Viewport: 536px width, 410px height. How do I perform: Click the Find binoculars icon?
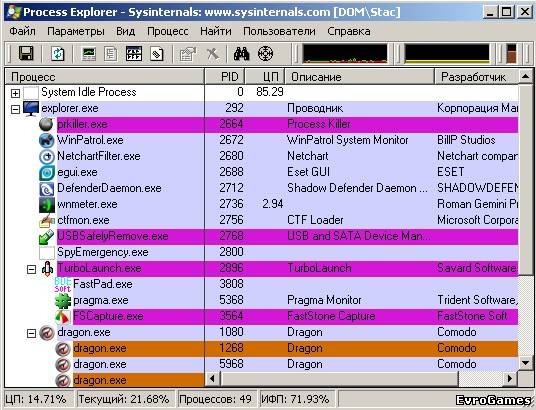pyautogui.click(x=241, y=54)
